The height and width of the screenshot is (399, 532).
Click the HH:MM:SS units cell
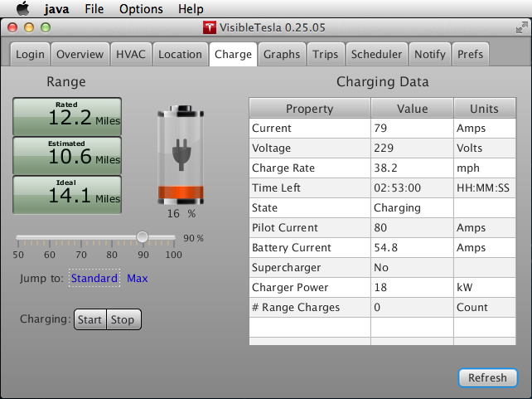click(x=485, y=187)
